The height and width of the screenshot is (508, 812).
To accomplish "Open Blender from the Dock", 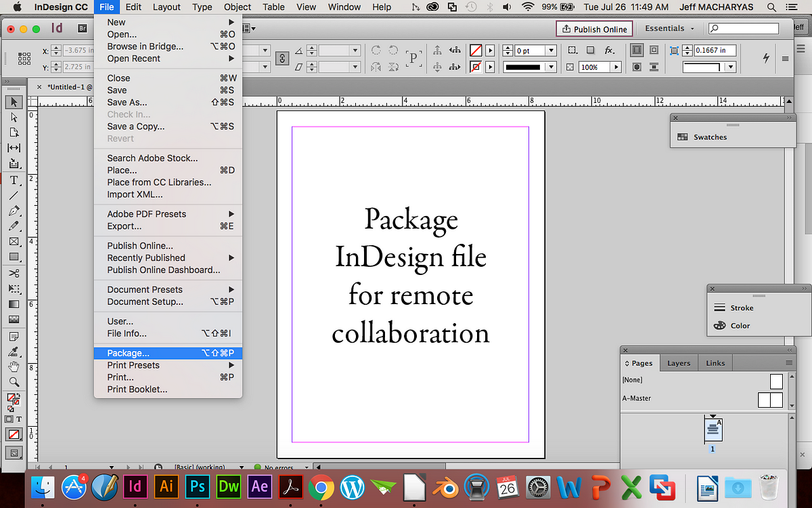I will [446, 486].
